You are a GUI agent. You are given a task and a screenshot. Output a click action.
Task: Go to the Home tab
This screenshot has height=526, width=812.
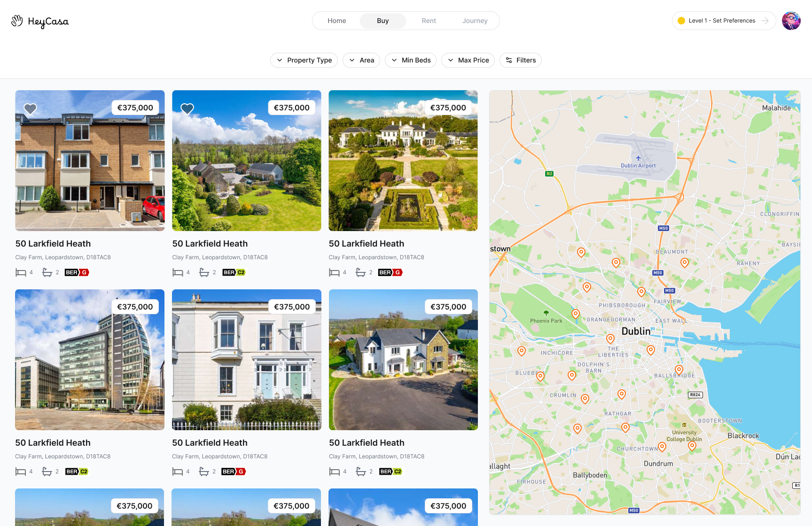pos(337,21)
